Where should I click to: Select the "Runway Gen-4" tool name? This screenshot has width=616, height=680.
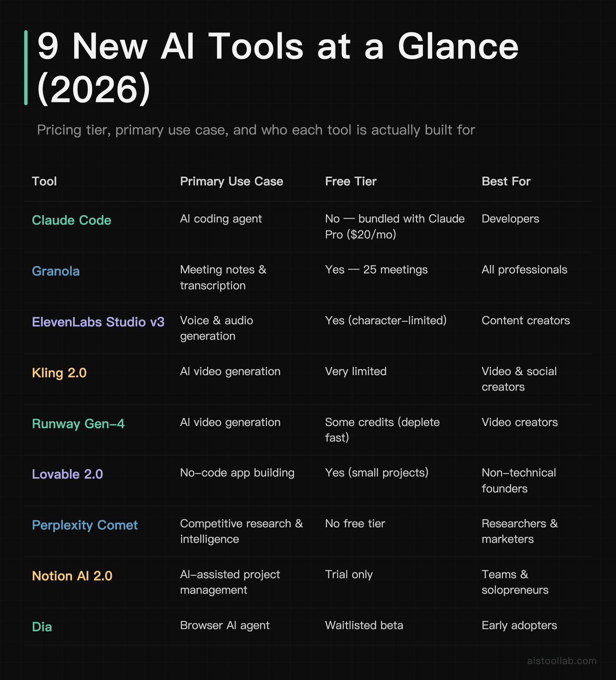[x=78, y=424]
